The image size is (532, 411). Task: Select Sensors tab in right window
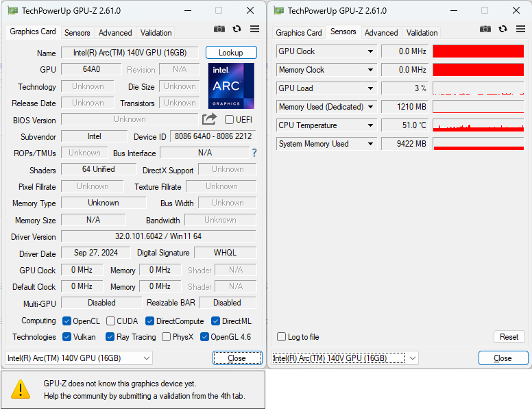pyautogui.click(x=343, y=32)
